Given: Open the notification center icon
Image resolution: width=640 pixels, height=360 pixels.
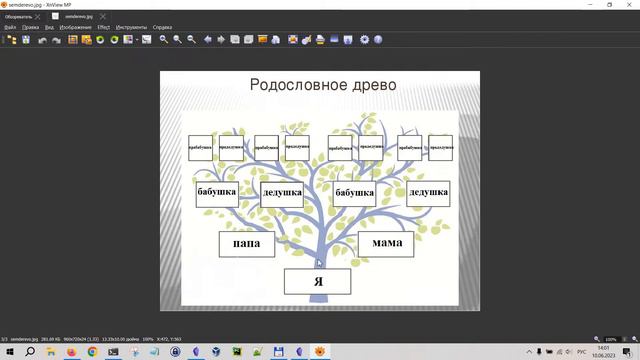Looking at the screenshot, I should [627, 352].
